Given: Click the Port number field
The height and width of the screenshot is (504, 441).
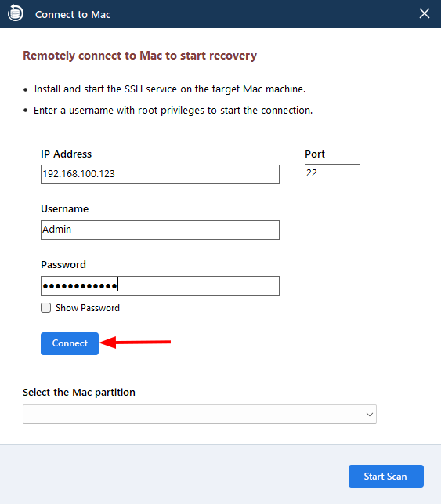Looking at the screenshot, I should [x=332, y=173].
